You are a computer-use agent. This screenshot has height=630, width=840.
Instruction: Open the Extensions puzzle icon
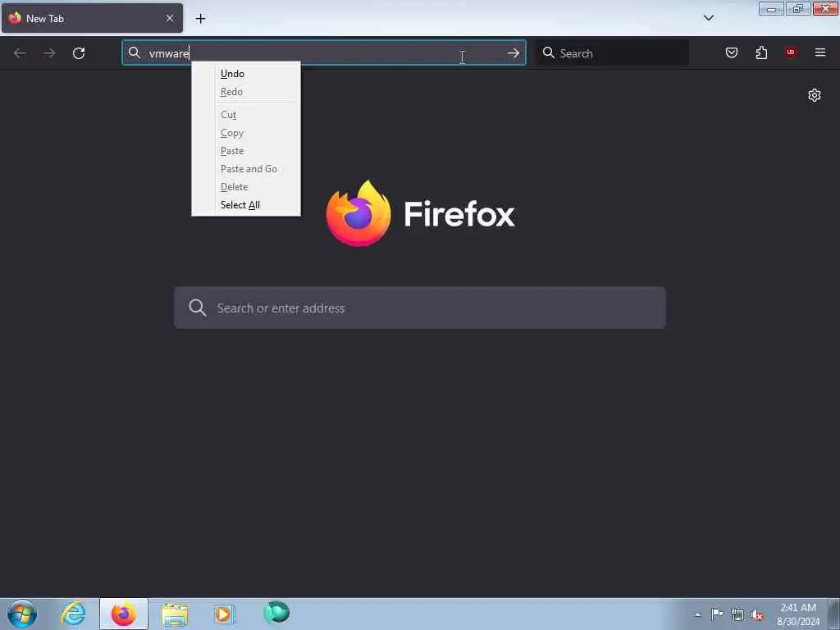coord(761,52)
